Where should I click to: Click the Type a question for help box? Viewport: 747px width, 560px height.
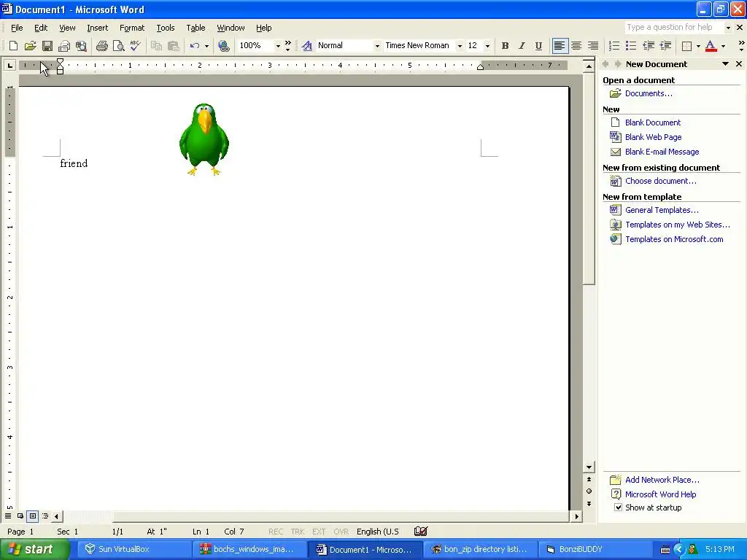674,28
